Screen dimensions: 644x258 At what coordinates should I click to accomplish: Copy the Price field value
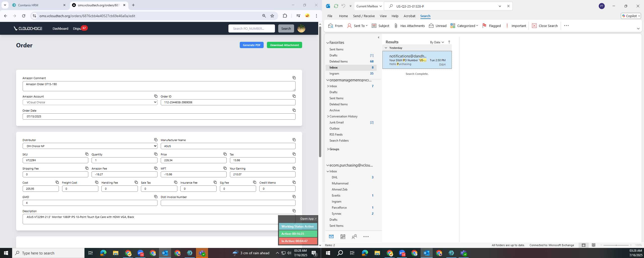click(225, 154)
